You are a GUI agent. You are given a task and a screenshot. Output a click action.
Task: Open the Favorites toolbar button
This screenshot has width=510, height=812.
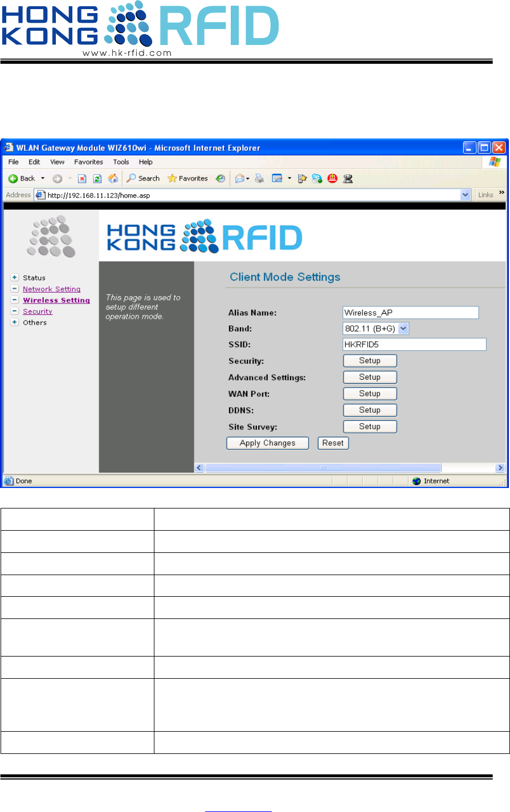click(187, 178)
